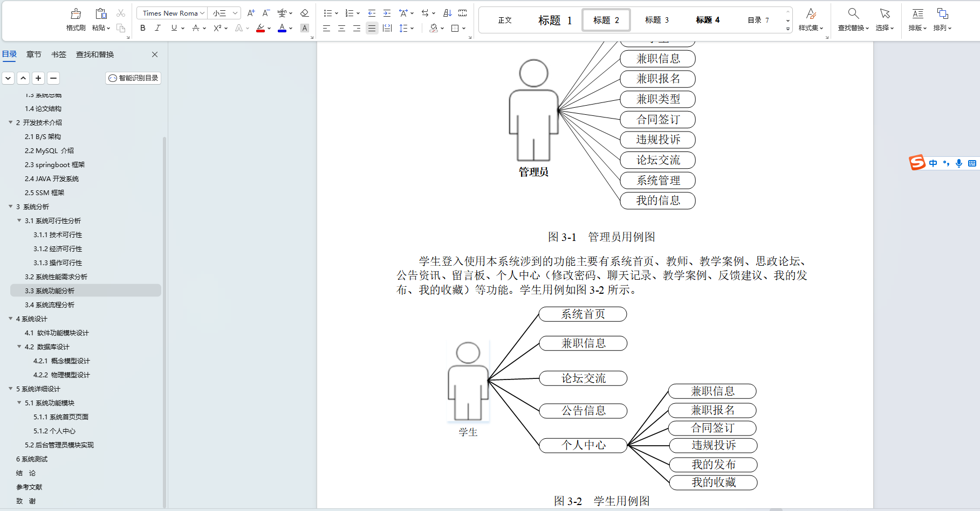Collapse the 3 系统分析 tree node
Screen dimensions: 980x511
tap(11, 206)
